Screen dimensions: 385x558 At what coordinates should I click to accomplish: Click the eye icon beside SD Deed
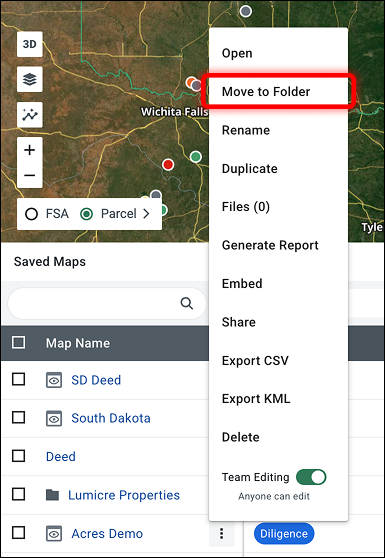pyautogui.click(x=54, y=380)
